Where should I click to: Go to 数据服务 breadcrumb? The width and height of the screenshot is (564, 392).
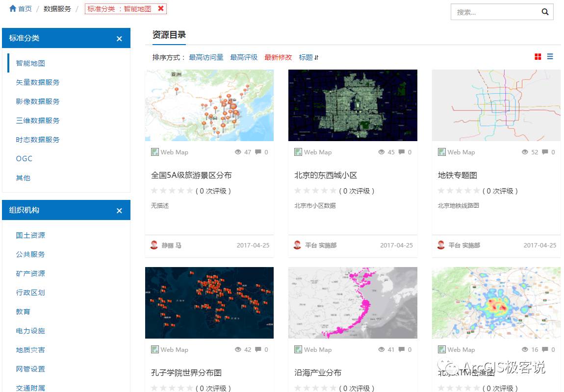tap(57, 9)
